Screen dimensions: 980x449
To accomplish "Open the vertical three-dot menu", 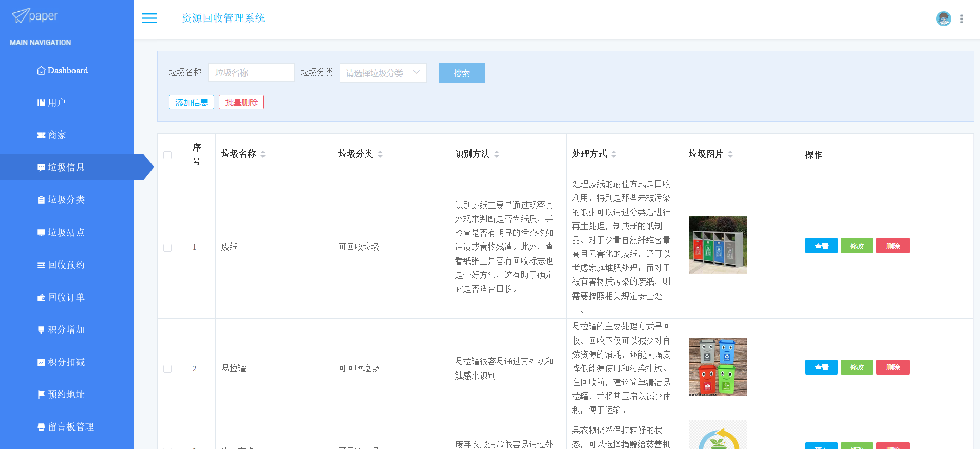I will coord(962,18).
